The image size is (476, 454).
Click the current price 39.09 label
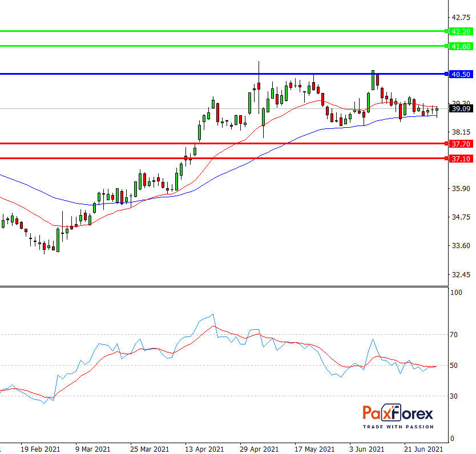461,108
